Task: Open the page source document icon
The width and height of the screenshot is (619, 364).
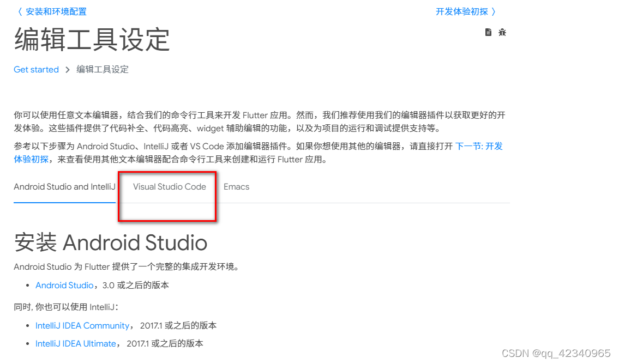Action: pyautogui.click(x=488, y=32)
